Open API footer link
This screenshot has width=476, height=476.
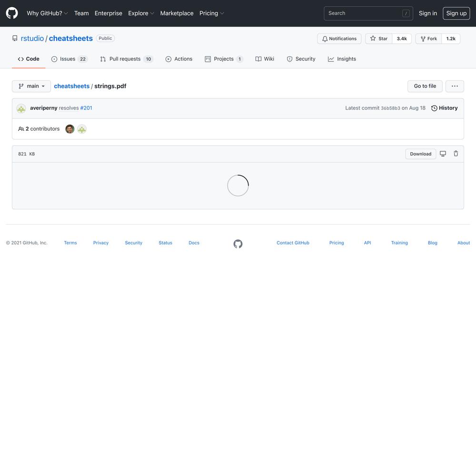(x=367, y=243)
